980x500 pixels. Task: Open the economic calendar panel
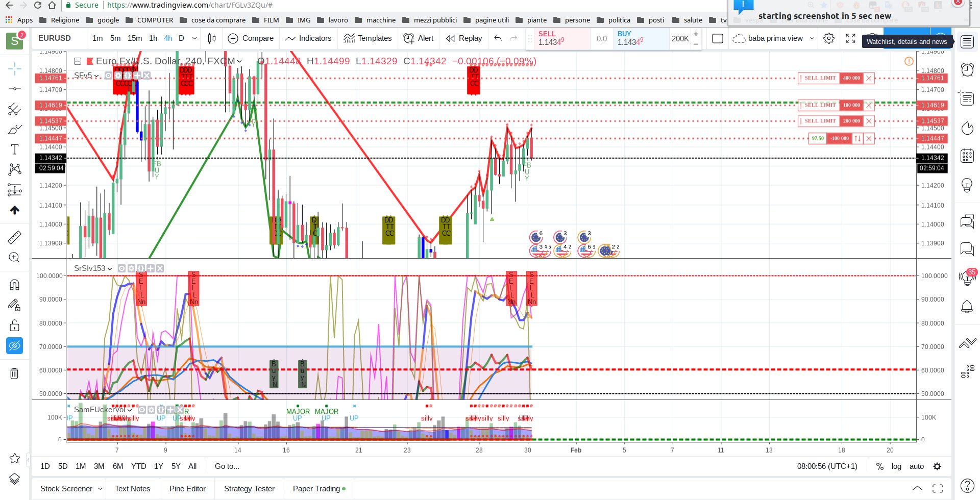tap(967, 156)
